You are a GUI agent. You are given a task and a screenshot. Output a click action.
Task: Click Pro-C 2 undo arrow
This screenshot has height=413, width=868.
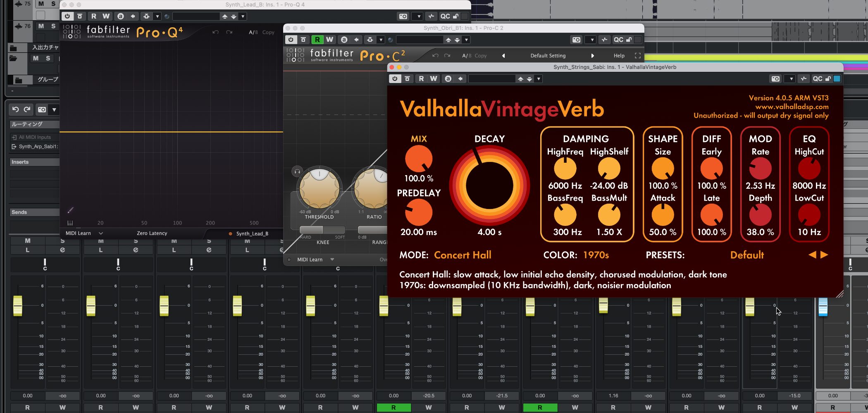(435, 55)
